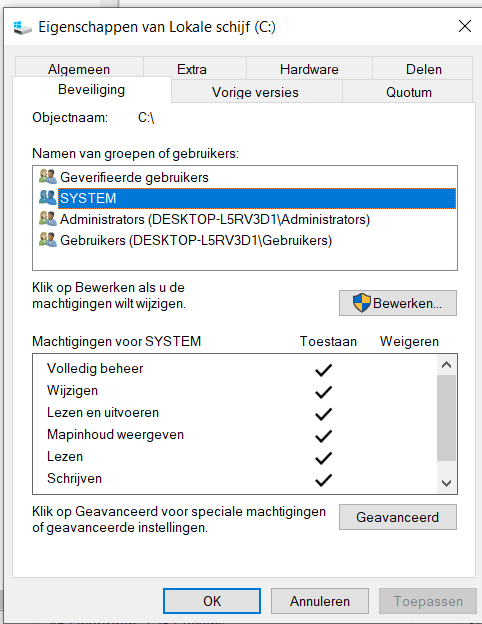Click the Administrators group icon
The width and height of the screenshot is (482, 624).
coord(48,219)
